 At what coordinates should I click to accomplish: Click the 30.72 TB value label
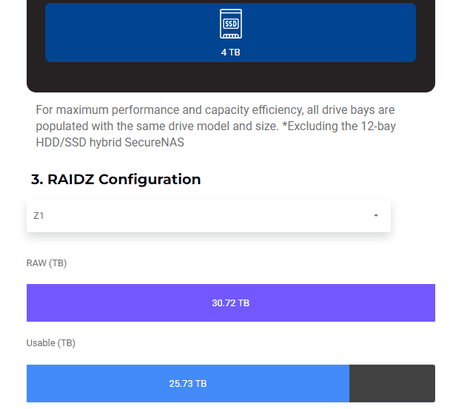(x=231, y=303)
